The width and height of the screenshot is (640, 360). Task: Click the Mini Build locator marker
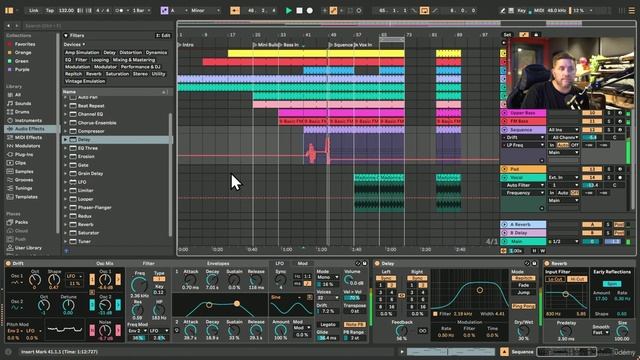(266, 45)
